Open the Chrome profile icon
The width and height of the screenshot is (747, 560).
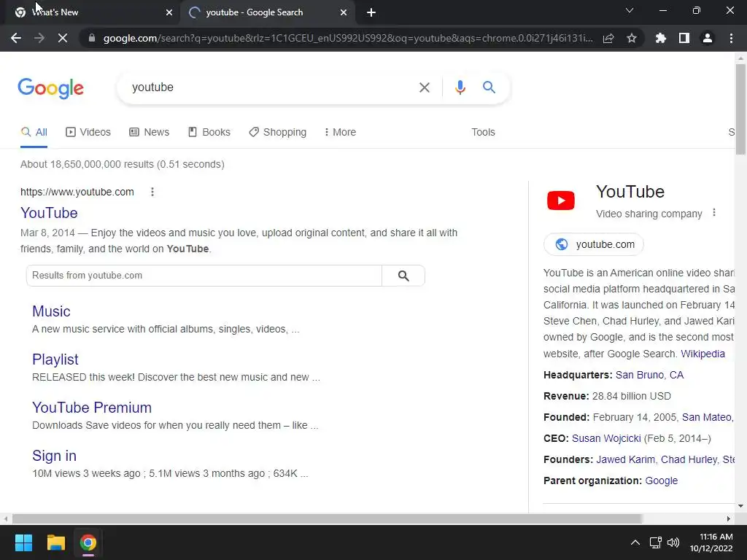click(x=708, y=38)
